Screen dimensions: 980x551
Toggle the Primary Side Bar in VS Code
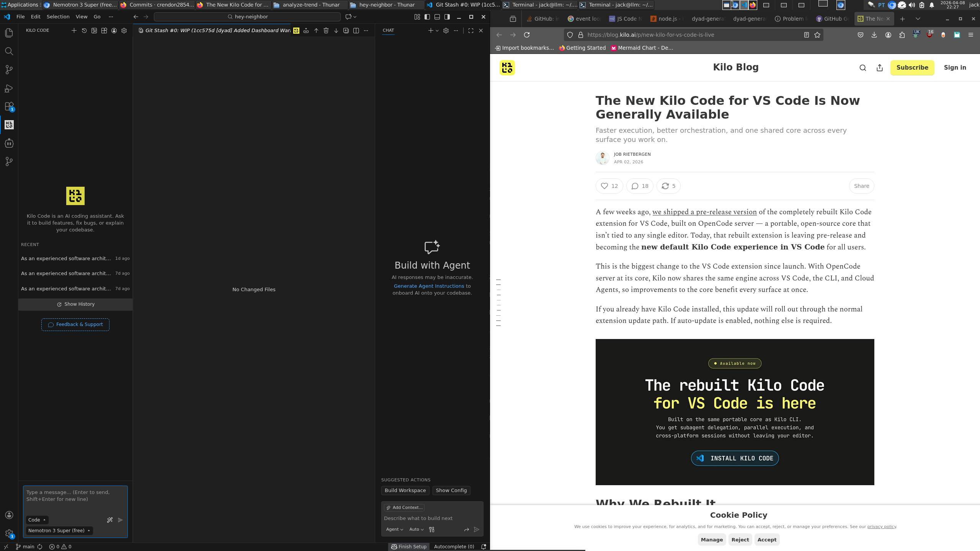click(427, 17)
